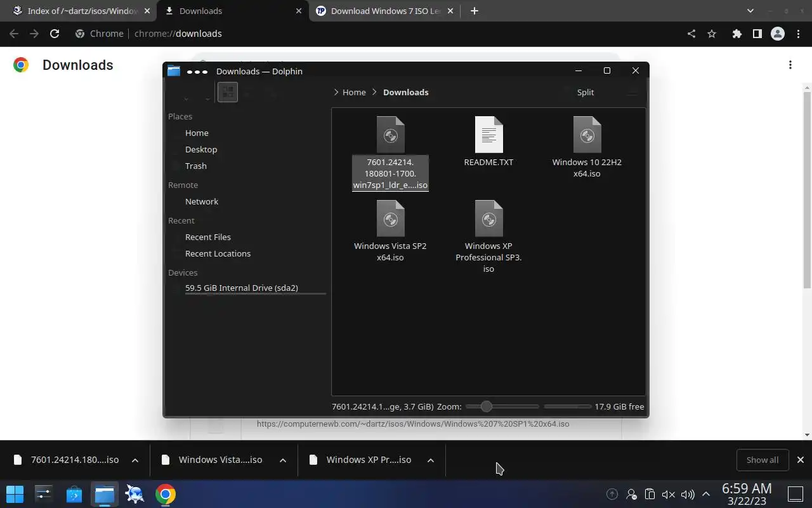Screen dimensions: 812x508
Task: Click the updates tray icon
Action: (612, 494)
